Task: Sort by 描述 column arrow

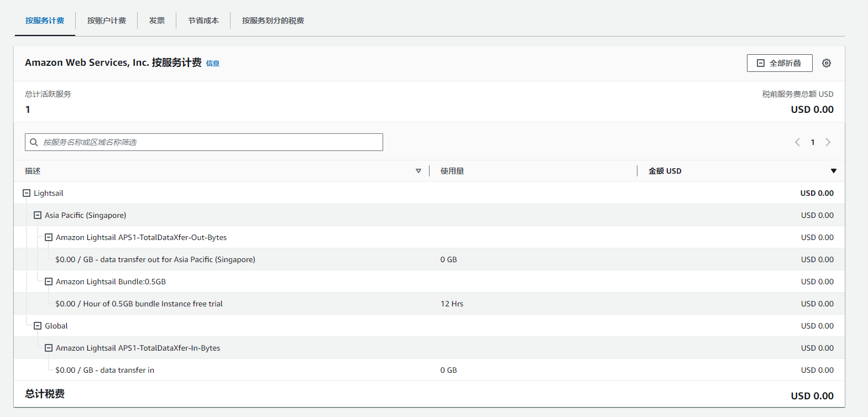Action: pyautogui.click(x=418, y=171)
